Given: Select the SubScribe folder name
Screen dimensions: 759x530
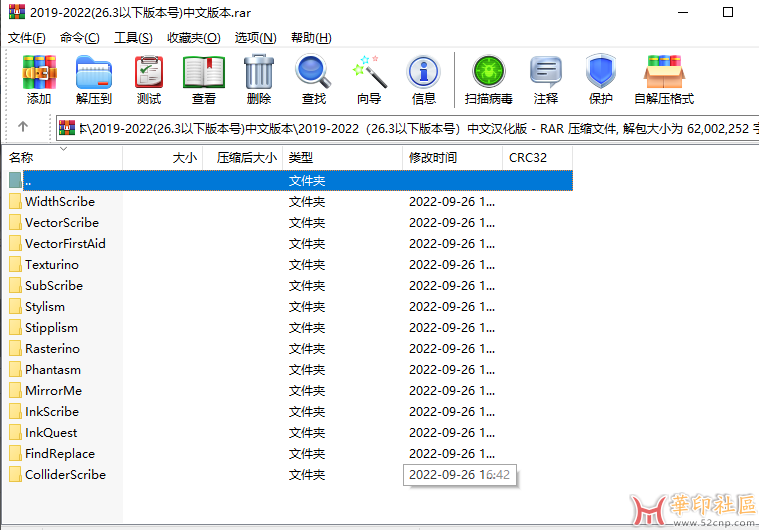Looking at the screenshot, I should point(54,286).
